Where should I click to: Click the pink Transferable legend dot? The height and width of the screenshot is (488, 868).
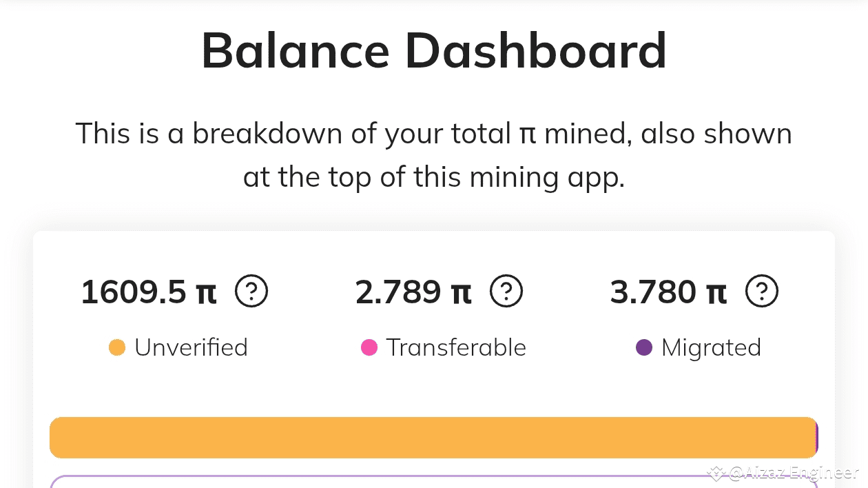click(x=369, y=347)
